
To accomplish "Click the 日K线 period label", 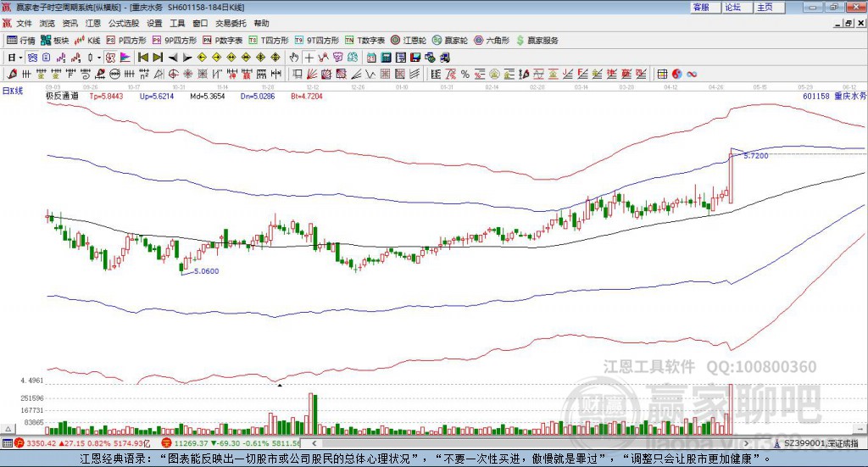I will point(13,91).
